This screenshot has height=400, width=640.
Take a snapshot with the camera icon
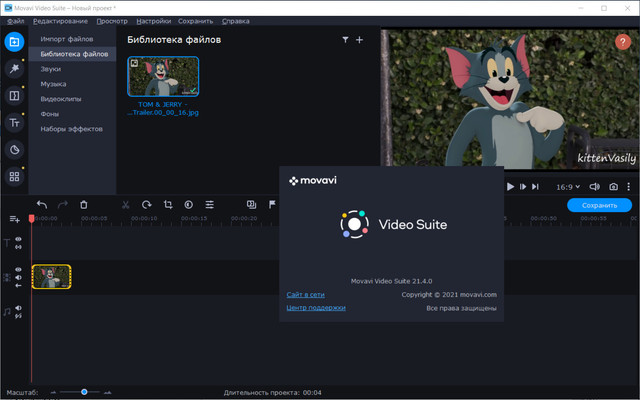(614, 186)
